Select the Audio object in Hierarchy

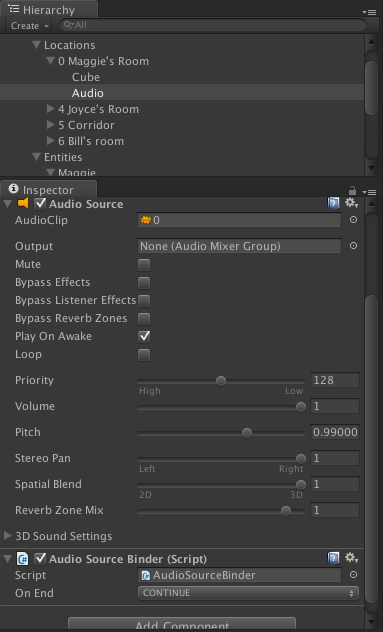point(87,93)
